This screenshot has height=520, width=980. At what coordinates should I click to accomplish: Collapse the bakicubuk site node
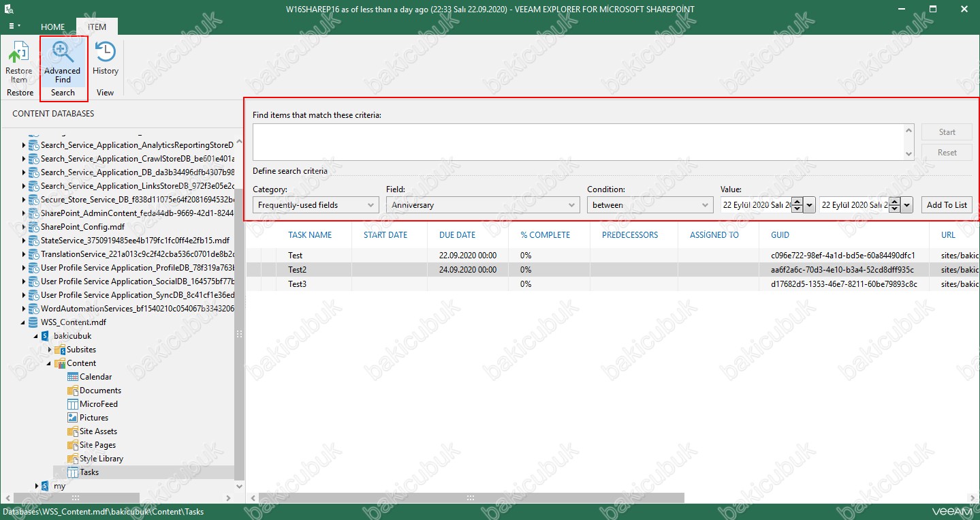tap(36, 336)
